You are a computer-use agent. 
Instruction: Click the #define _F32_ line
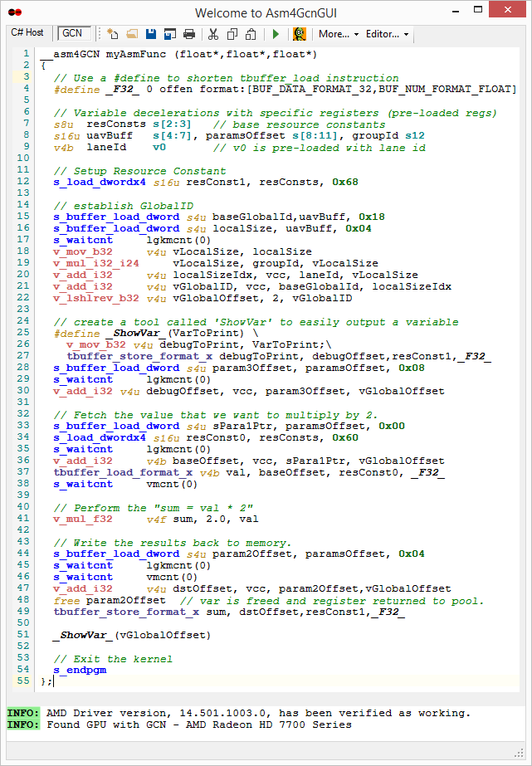tap(286, 90)
